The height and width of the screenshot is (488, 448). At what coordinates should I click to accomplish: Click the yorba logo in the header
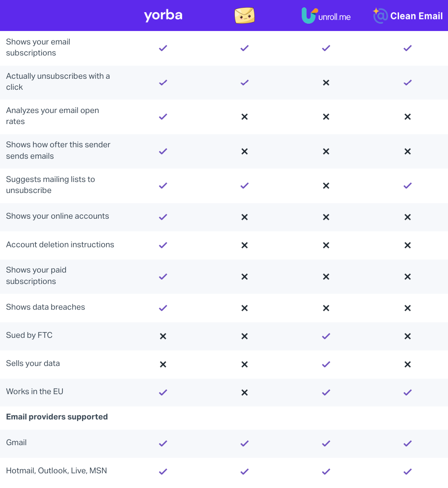(163, 15)
